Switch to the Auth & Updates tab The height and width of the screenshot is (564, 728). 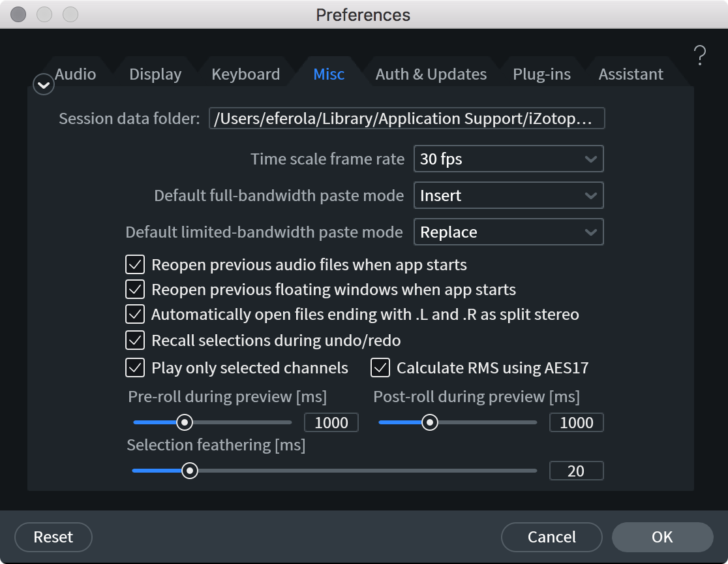(431, 74)
